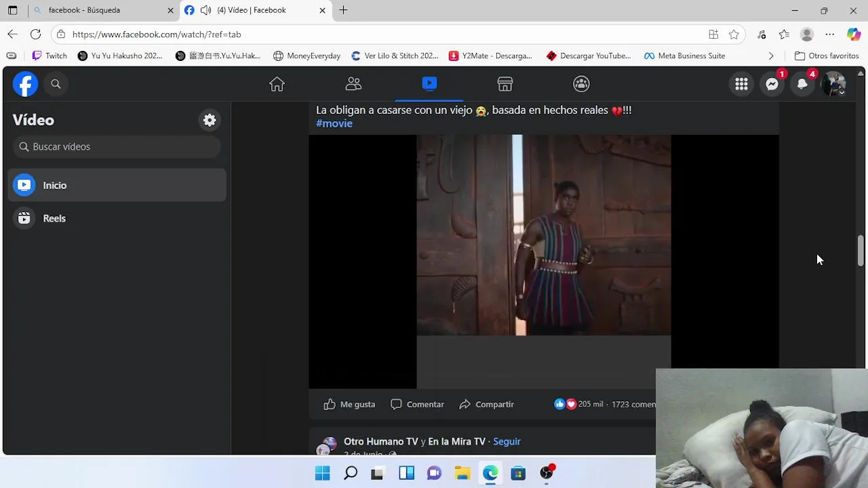The width and height of the screenshot is (868, 488).
Task: Open the Otro Humano TV page link
Action: [x=381, y=441]
